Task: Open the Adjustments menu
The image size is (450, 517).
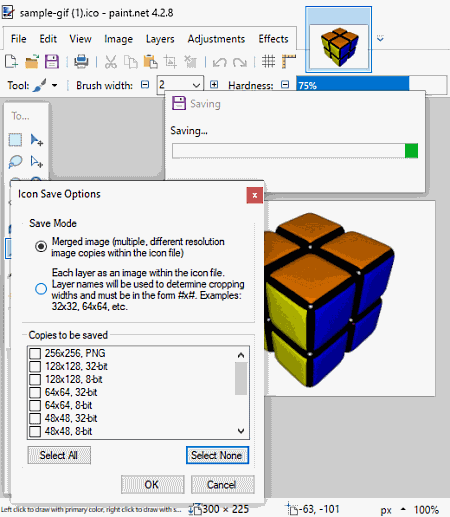Action: tap(216, 39)
